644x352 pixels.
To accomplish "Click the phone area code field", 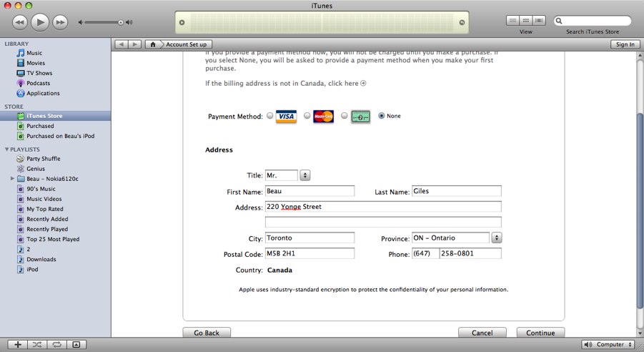I will point(425,253).
